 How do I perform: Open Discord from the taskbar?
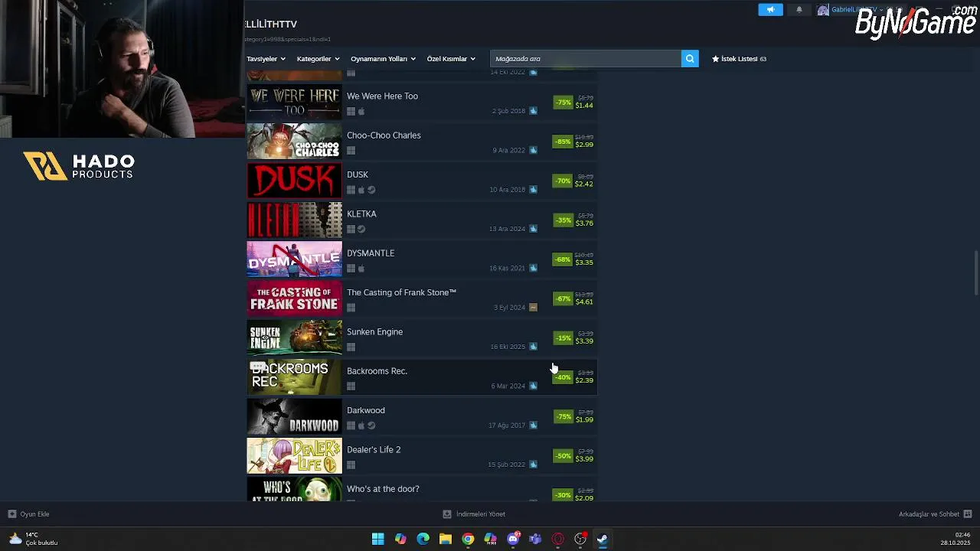[513, 539]
